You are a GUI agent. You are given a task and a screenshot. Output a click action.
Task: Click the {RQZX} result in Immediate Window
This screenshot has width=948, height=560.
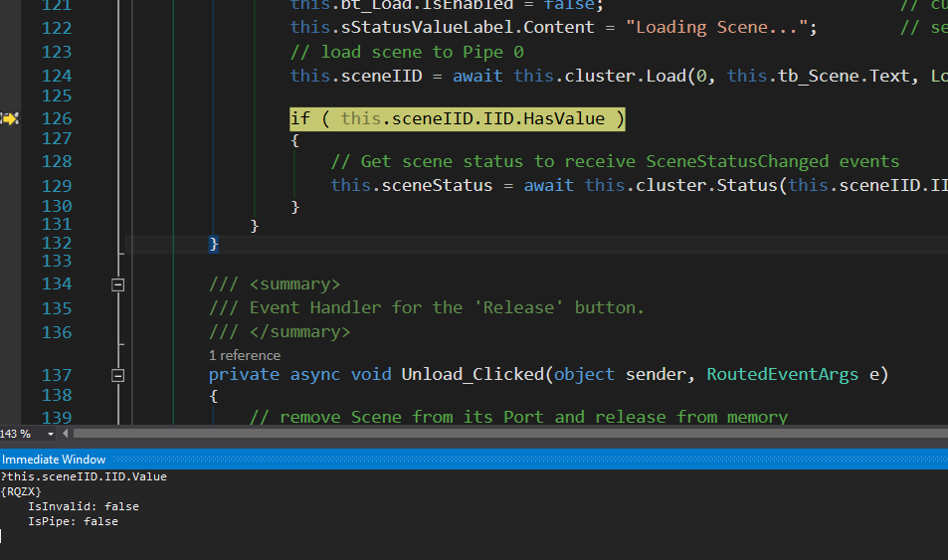(21, 491)
